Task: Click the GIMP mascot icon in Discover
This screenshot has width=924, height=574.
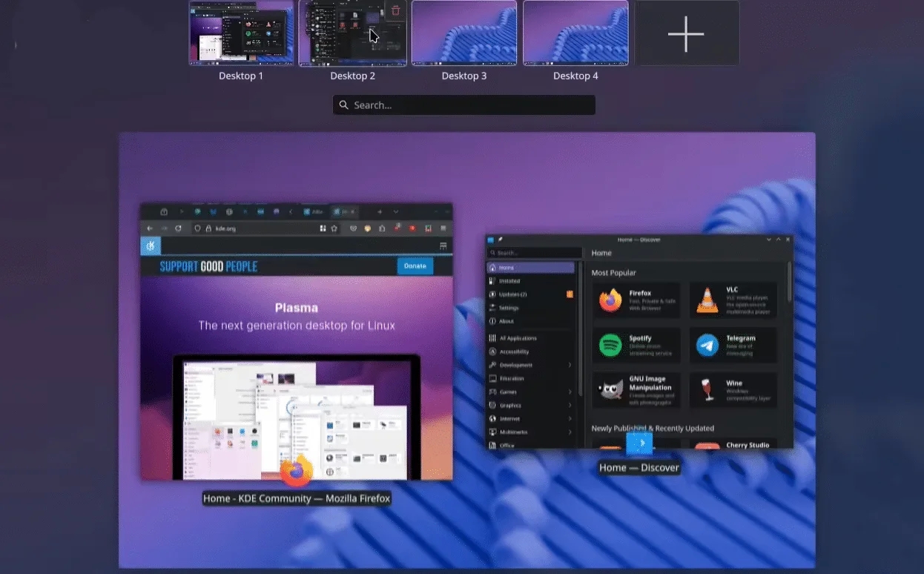Action: [611, 391]
